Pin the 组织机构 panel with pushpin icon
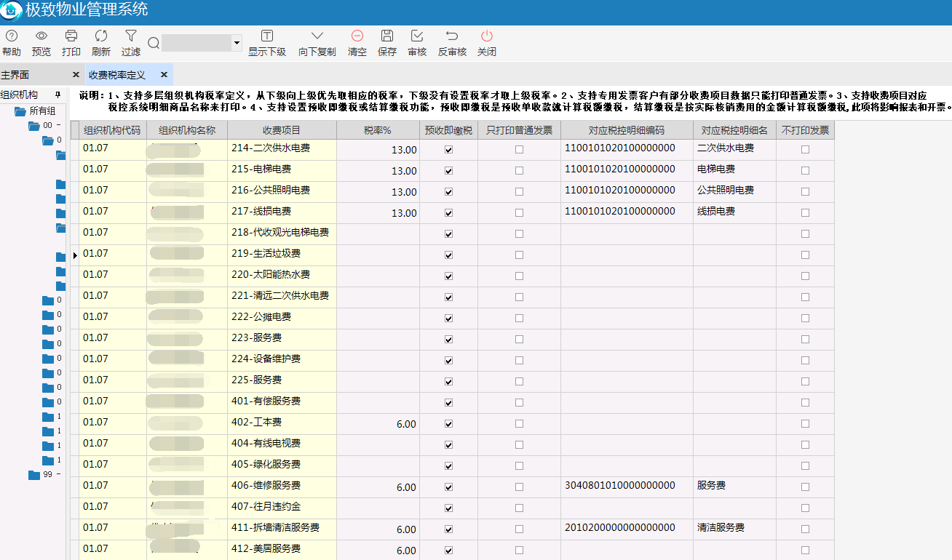The width and height of the screenshot is (952, 560). [x=57, y=95]
